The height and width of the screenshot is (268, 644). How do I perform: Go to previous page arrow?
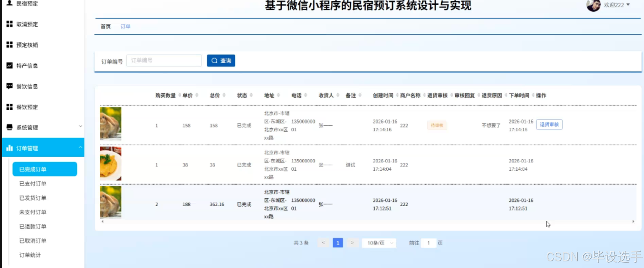click(x=323, y=243)
